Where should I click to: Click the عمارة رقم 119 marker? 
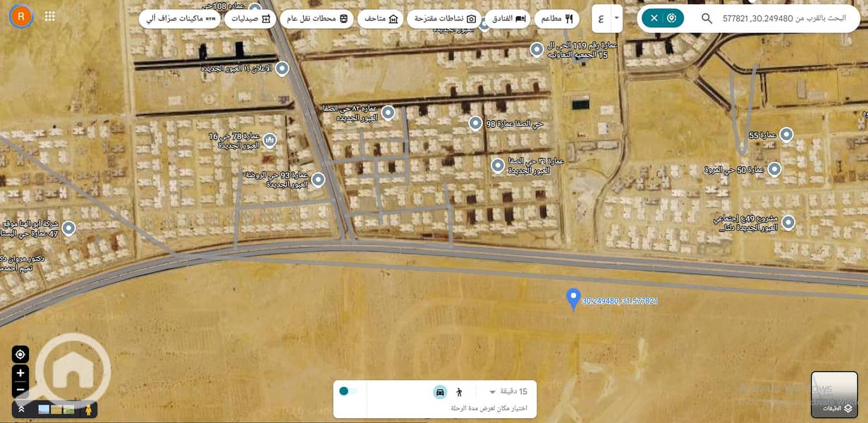pyautogui.click(x=537, y=49)
